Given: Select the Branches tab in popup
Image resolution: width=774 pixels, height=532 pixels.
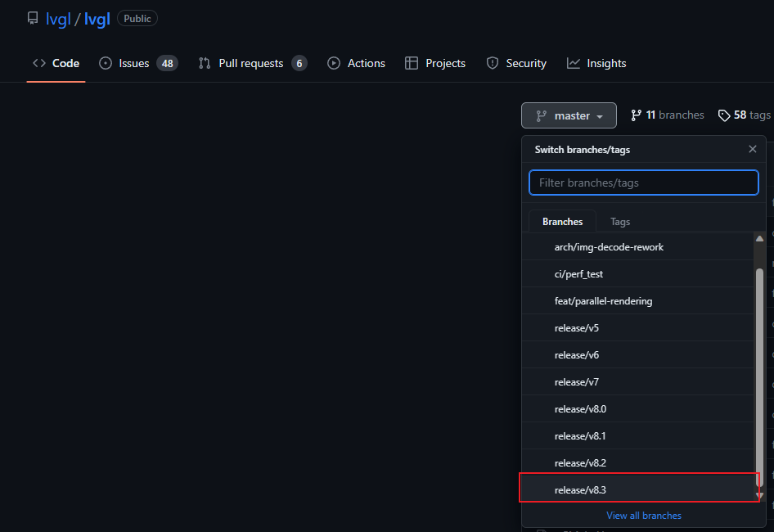Looking at the screenshot, I should (562, 222).
